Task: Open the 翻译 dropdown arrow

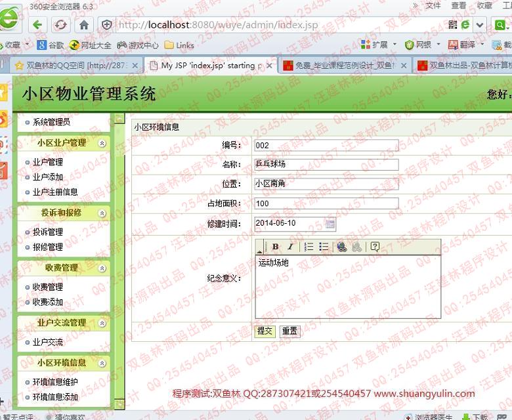Action: [482, 44]
